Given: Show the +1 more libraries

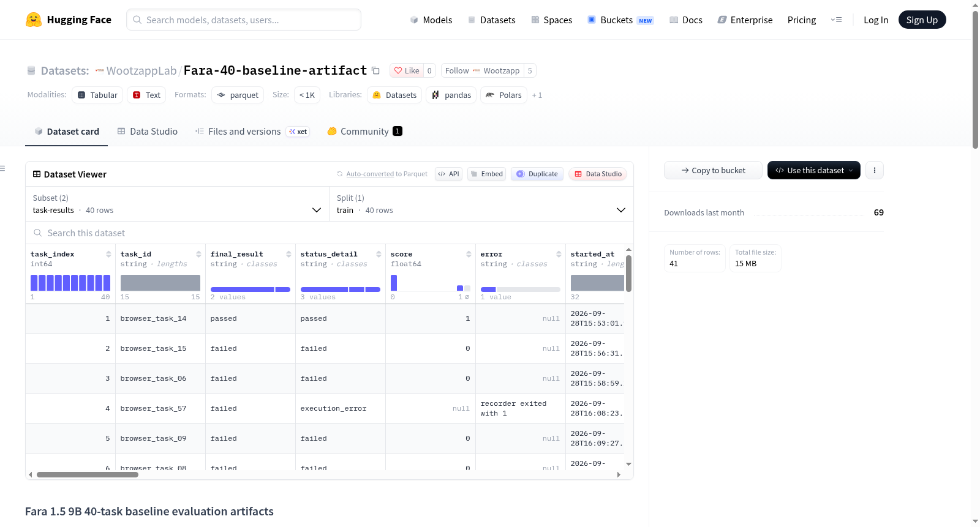Looking at the screenshot, I should [x=537, y=95].
